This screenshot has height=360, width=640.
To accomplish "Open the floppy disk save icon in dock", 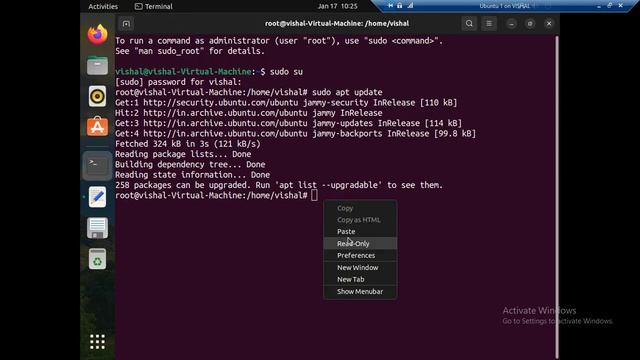I will [x=97, y=228].
